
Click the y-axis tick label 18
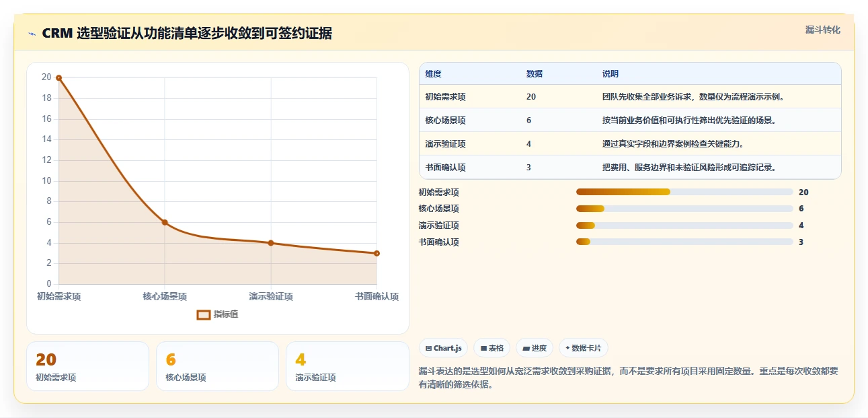pos(46,98)
